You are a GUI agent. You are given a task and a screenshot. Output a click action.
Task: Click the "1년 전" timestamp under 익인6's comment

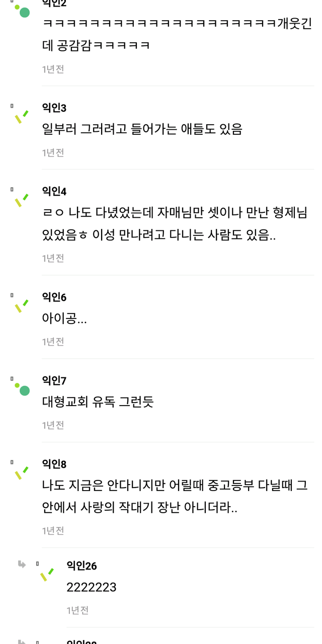coord(53,342)
